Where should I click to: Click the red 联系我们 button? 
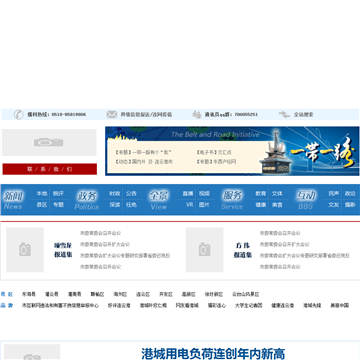[x=50, y=169]
